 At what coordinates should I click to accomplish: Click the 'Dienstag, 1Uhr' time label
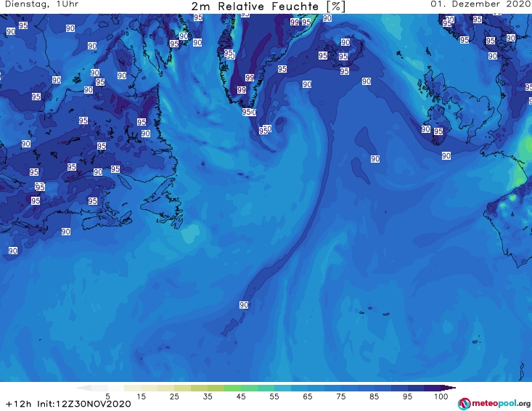(41, 4)
